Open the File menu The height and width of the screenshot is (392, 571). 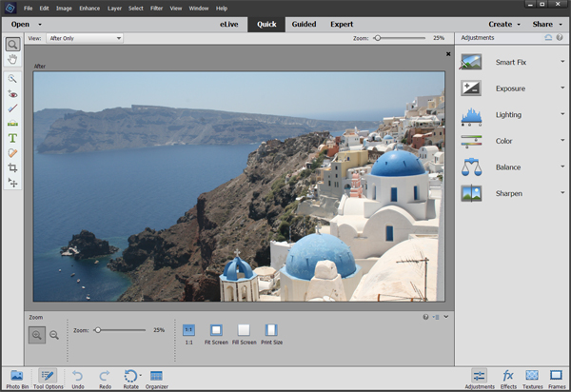[28, 8]
